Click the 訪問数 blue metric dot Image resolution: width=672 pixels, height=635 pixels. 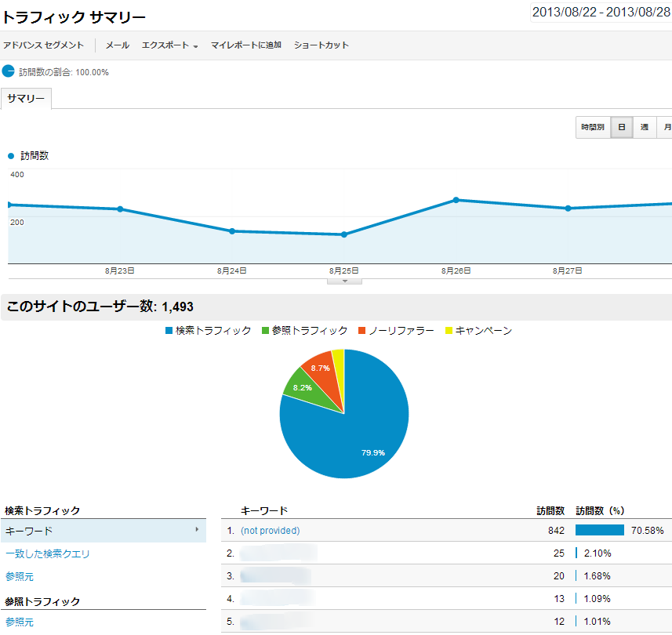coord(10,156)
